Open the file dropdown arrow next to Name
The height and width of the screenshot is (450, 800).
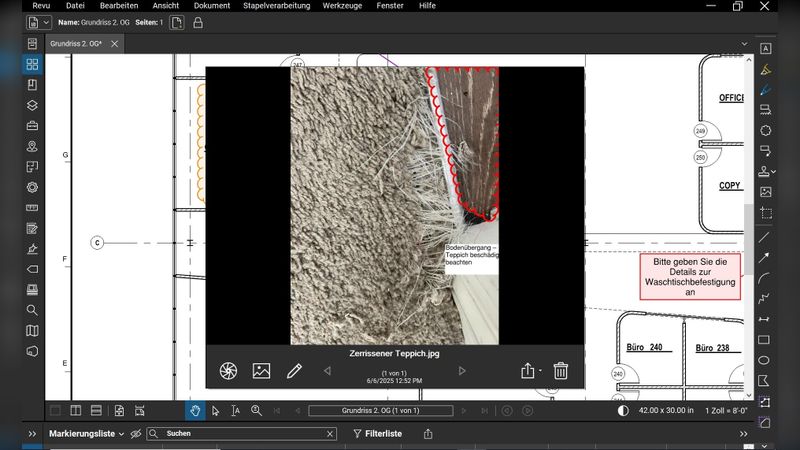(46, 23)
